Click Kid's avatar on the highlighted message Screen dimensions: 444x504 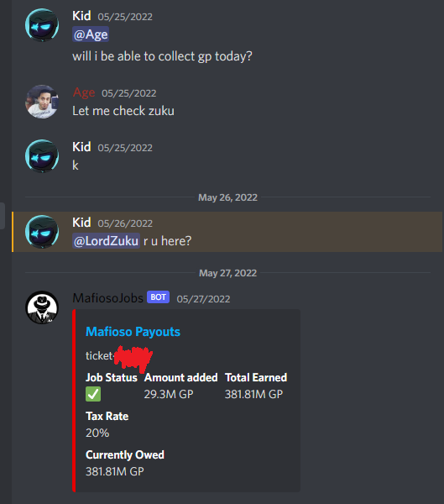[x=42, y=232]
